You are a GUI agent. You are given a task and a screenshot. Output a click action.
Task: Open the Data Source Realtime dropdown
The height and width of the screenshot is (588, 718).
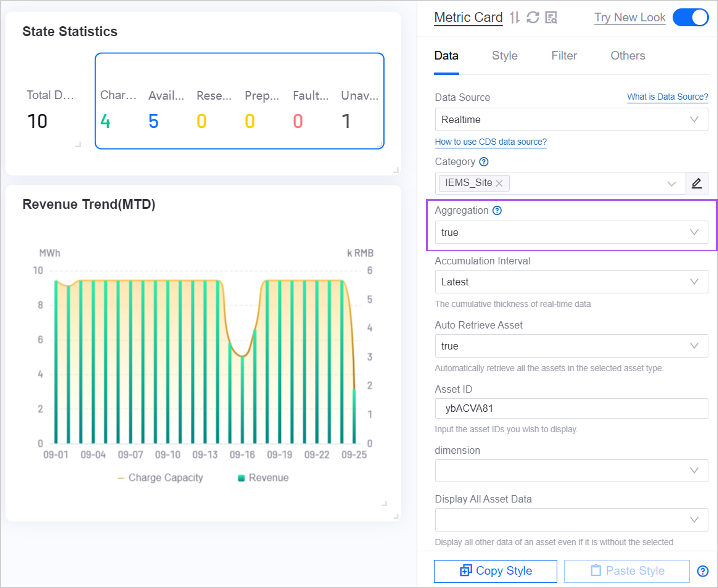pos(571,120)
